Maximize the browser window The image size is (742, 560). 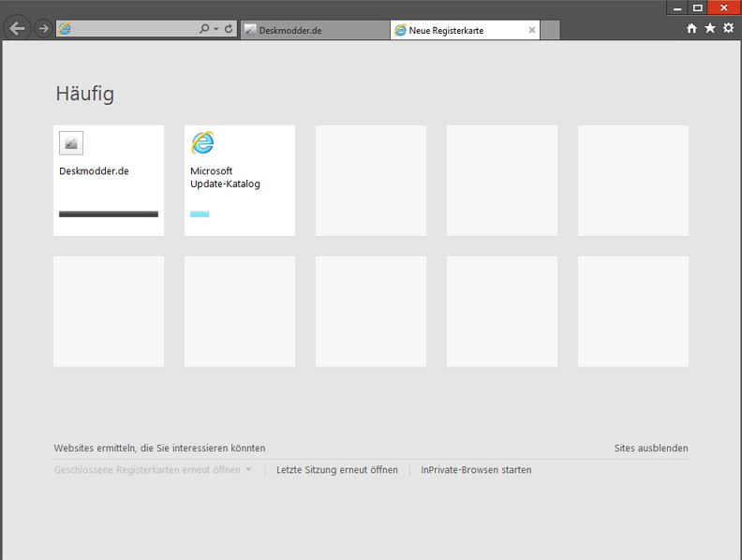click(698, 7)
